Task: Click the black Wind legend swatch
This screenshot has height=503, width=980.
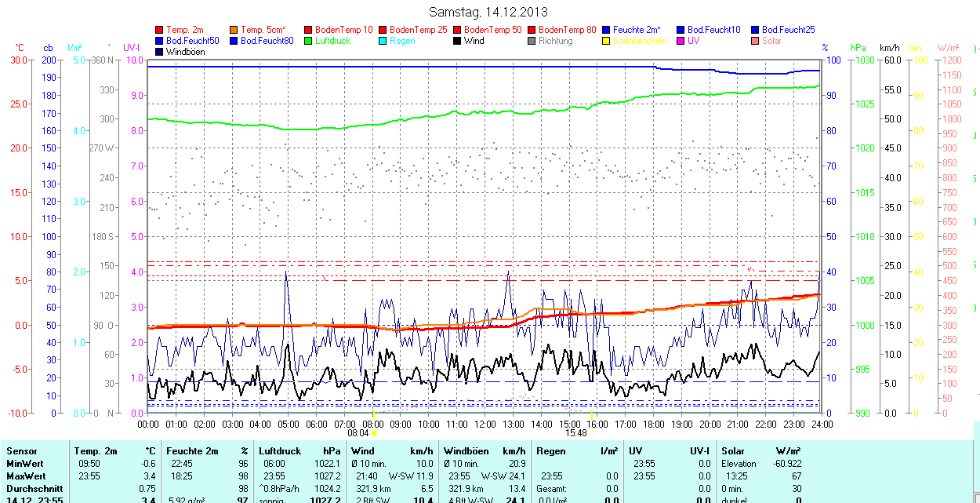Action: (x=458, y=41)
